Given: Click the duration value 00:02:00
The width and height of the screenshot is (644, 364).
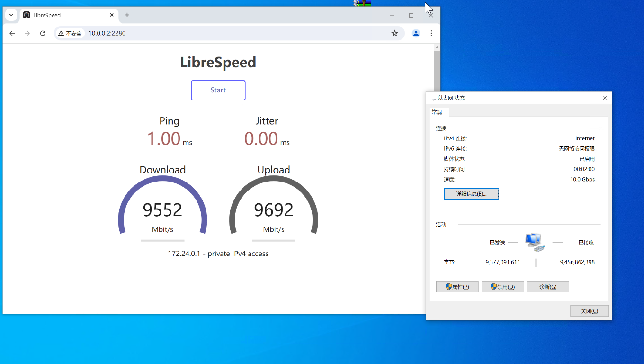Looking at the screenshot, I should (584, 169).
